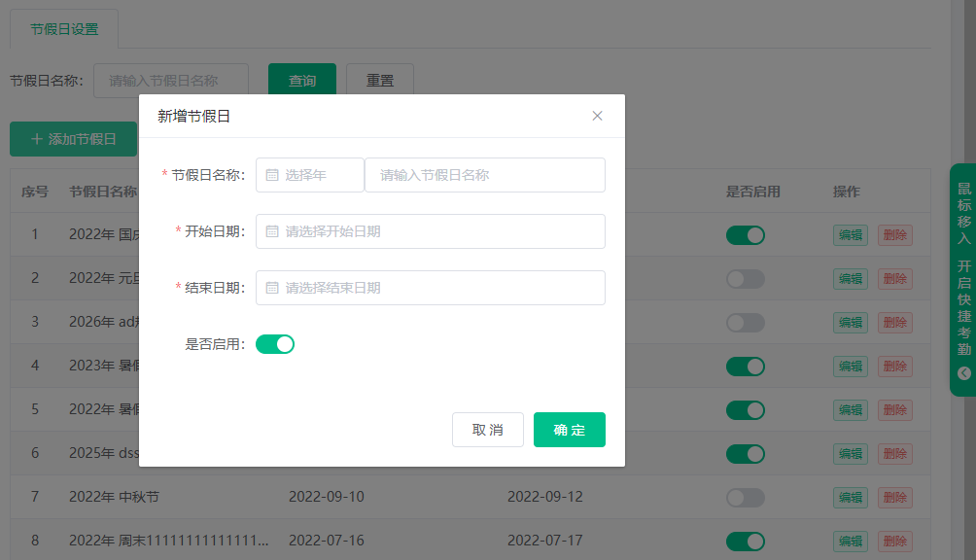Click 删除 on the 2025年 dss row
Viewport: 976px width, 560px height.
click(893, 453)
